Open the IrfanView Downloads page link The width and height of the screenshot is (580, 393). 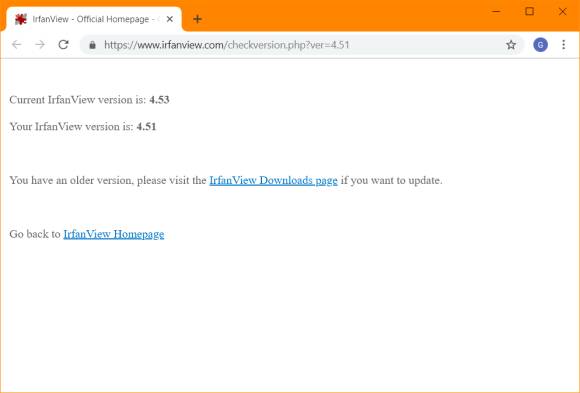(273, 180)
